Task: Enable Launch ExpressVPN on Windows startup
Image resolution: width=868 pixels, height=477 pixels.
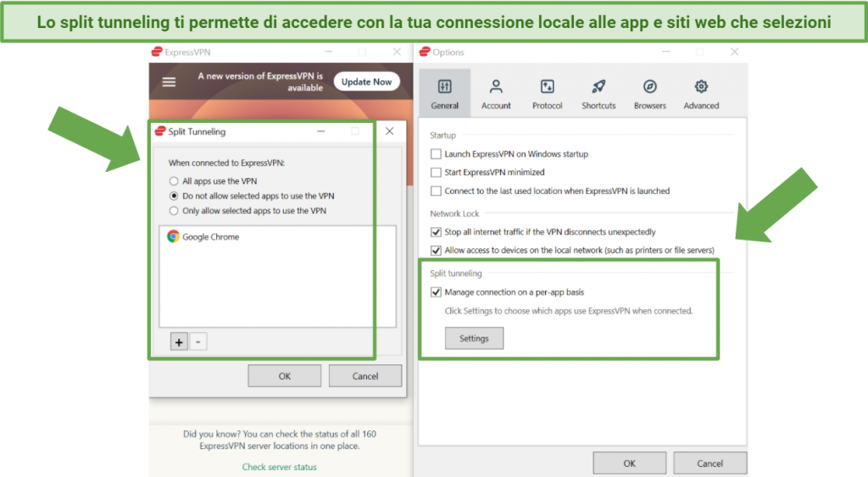Action: [x=437, y=154]
